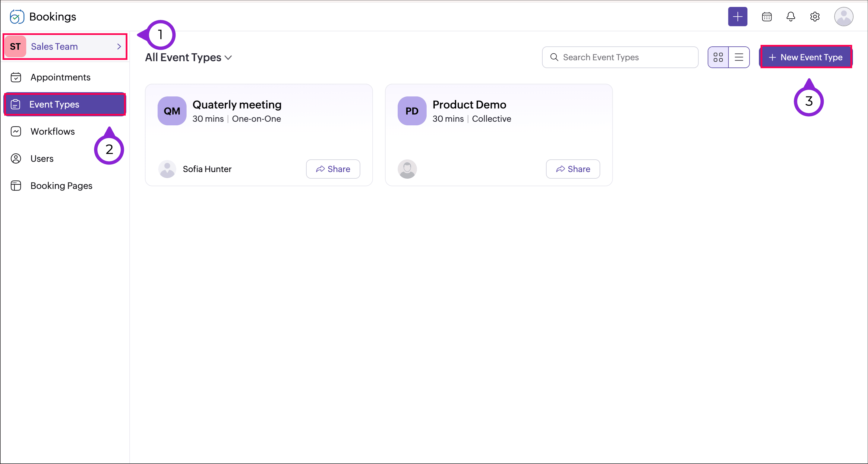Expand the Sales Team workspace switcher
868x464 pixels.
pyautogui.click(x=65, y=46)
